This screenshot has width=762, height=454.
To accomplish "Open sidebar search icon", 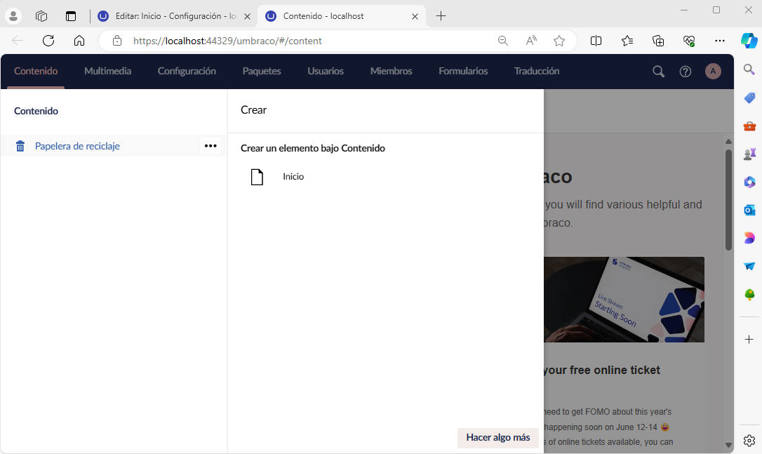I will click(749, 70).
